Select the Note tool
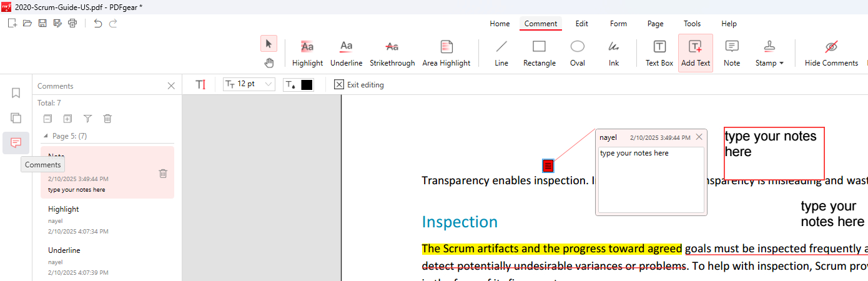This screenshot has width=868, height=281. click(732, 53)
